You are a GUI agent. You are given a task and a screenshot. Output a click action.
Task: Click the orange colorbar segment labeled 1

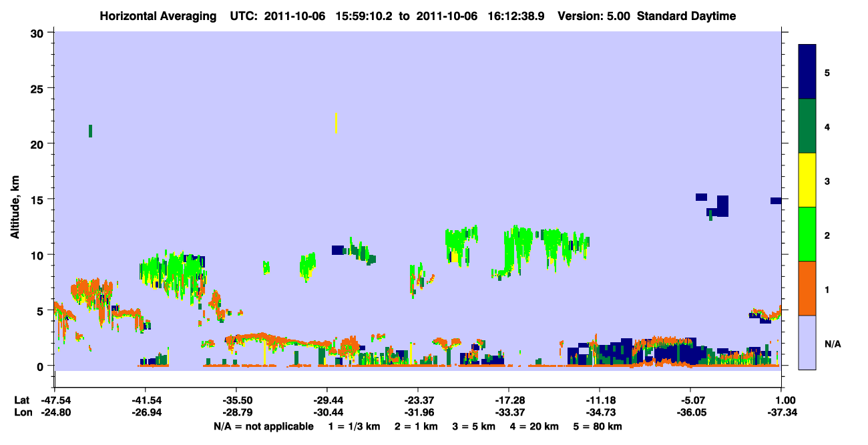tap(807, 288)
